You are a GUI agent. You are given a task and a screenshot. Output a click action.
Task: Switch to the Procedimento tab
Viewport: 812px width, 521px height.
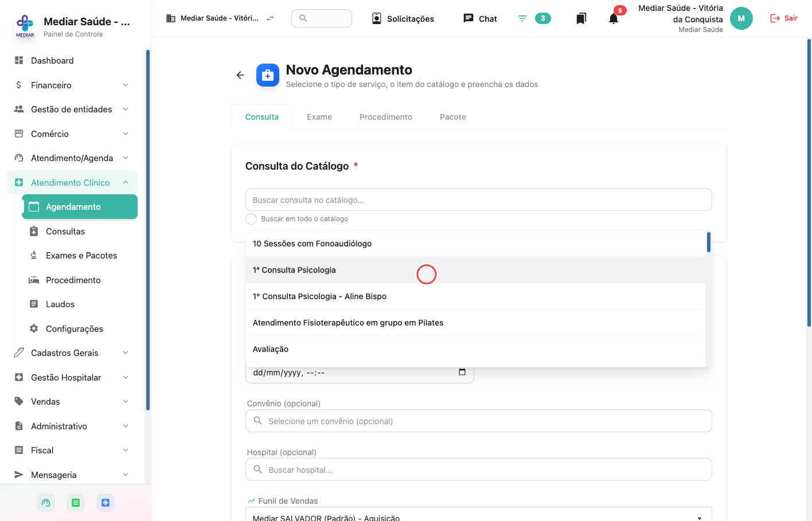pos(386,117)
